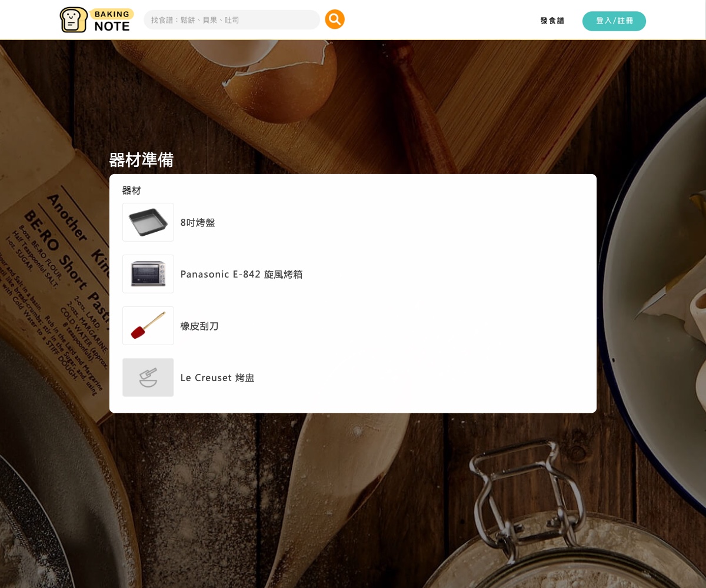The width and height of the screenshot is (706, 588).
Task: Open the 8吋烤盤 baking pan thumbnail
Action: [x=148, y=222]
